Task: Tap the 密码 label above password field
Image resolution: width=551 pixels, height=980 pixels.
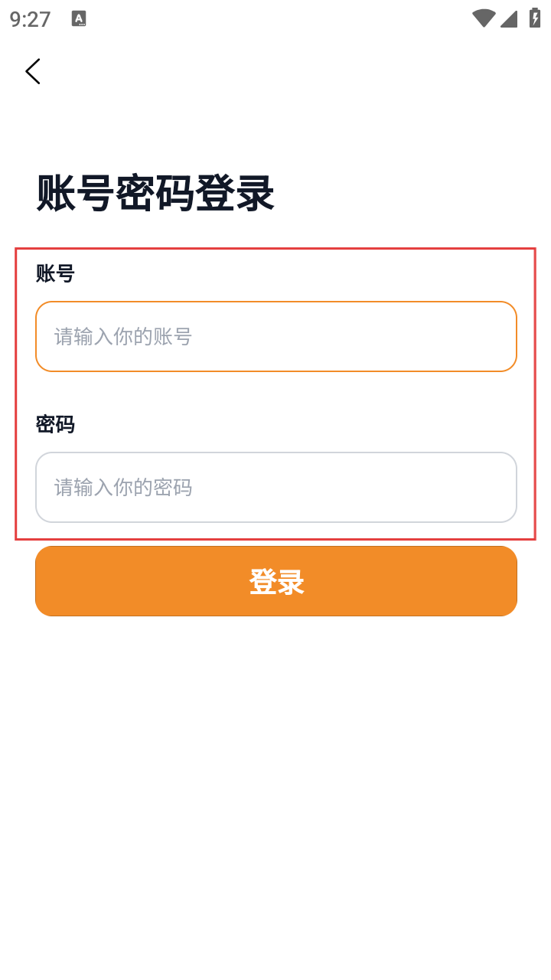Action: coord(55,424)
